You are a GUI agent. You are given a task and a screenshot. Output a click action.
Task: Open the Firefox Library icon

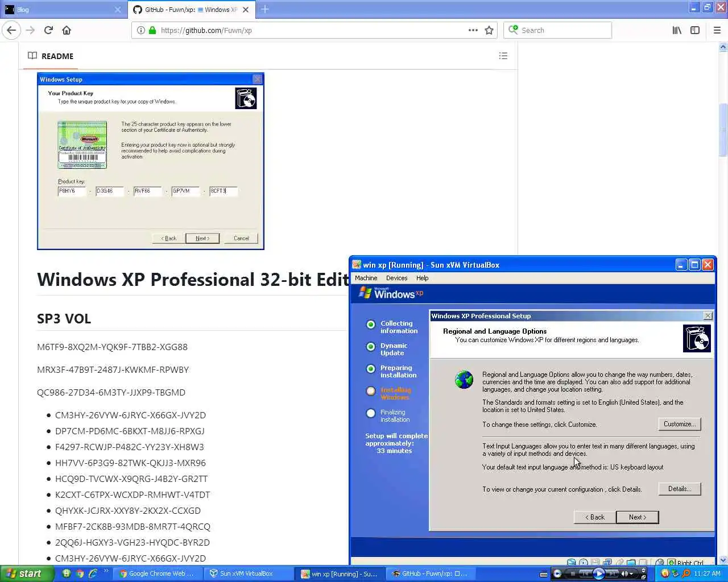pyautogui.click(x=677, y=30)
